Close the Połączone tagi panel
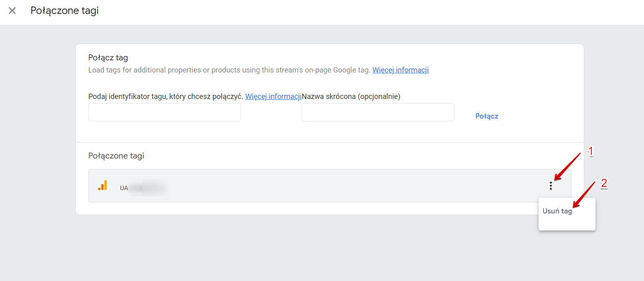 (12, 11)
